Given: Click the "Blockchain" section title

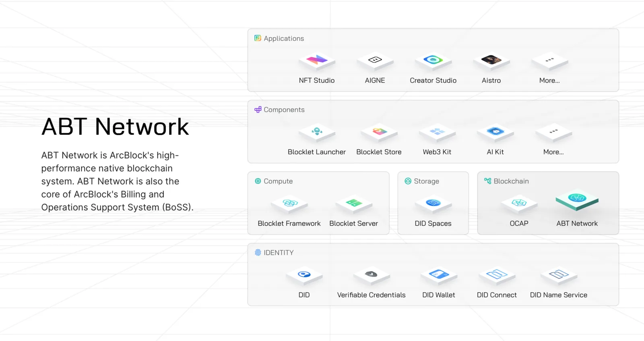Looking at the screenshot, I should 511,181.
